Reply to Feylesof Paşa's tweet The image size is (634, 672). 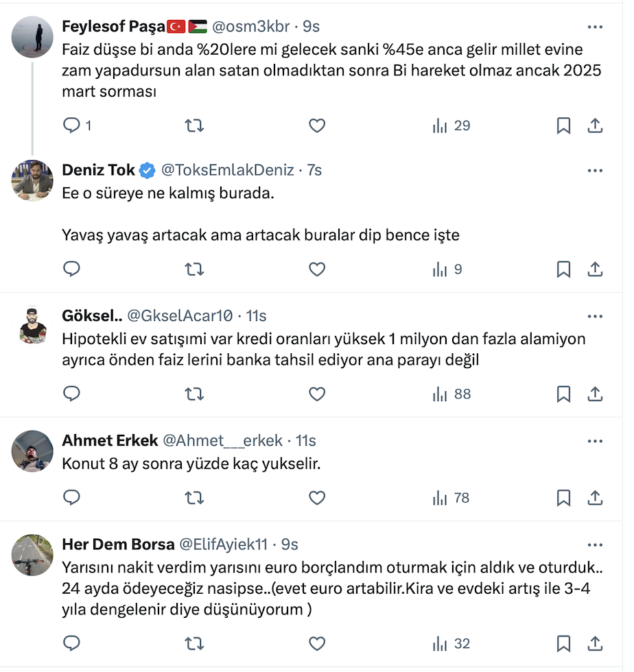pos(72,125)
